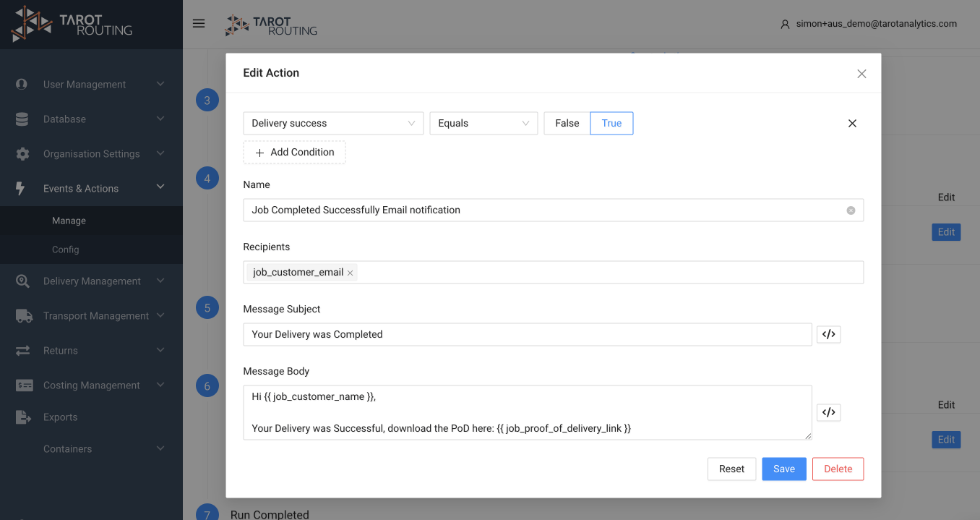Open Containers menu item
980x520 pixels.
(91, 449)
